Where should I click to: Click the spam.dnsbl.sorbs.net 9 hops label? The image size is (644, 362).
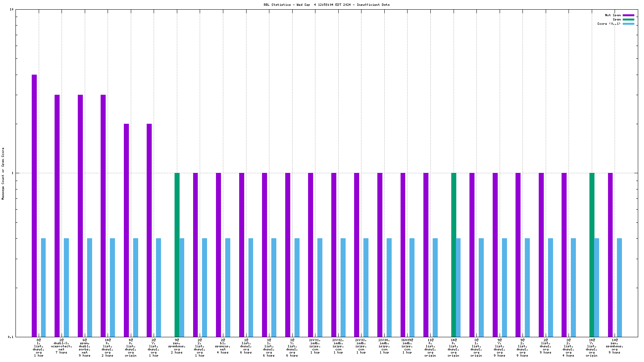[84, 348]
